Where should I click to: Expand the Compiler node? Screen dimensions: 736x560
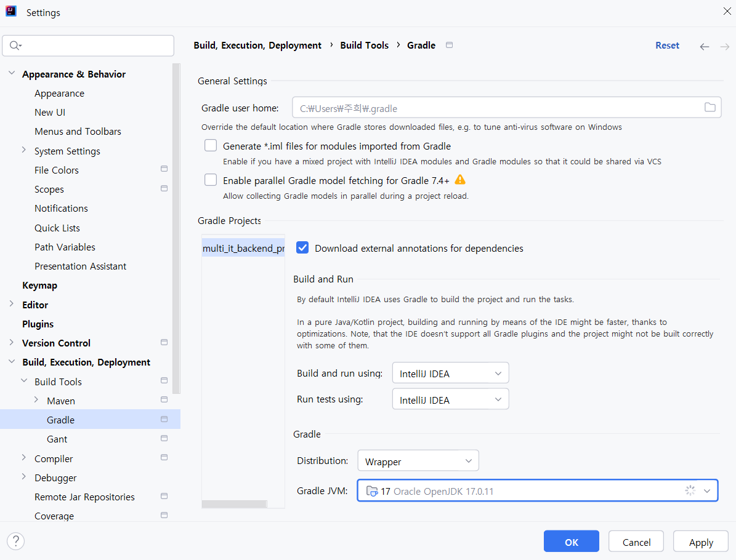point(24,458)
